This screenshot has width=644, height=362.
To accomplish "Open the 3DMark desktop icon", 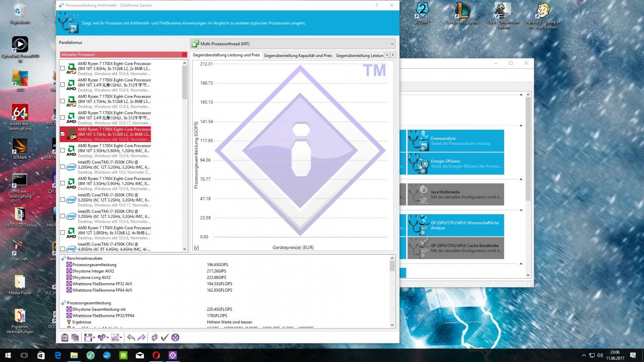I will [x=20, y=149].
